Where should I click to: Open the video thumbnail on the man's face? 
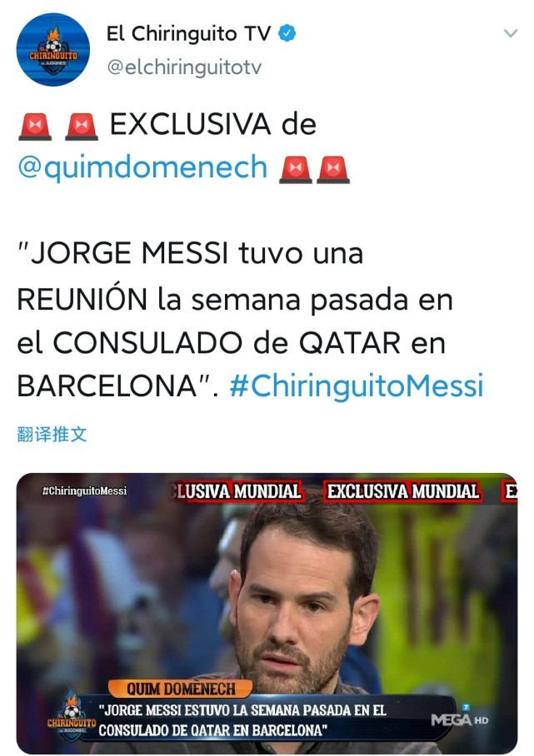[x=295, y=612]
